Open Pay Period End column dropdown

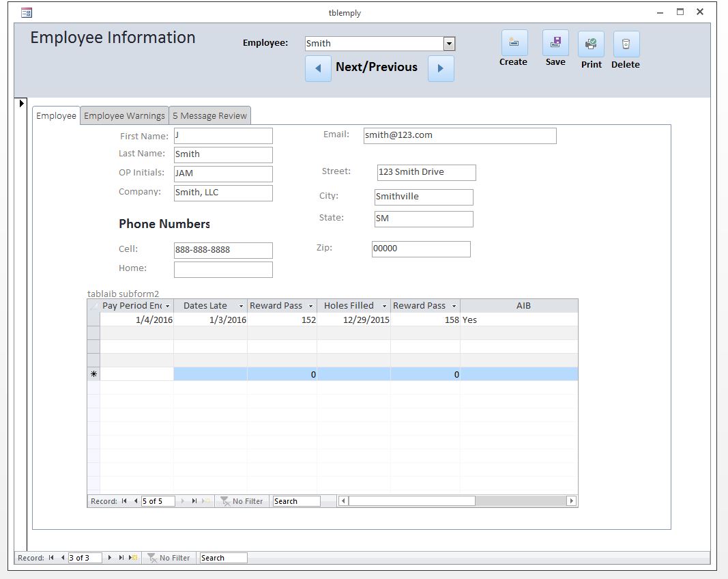pyautogui.click(x=167, y=306)
